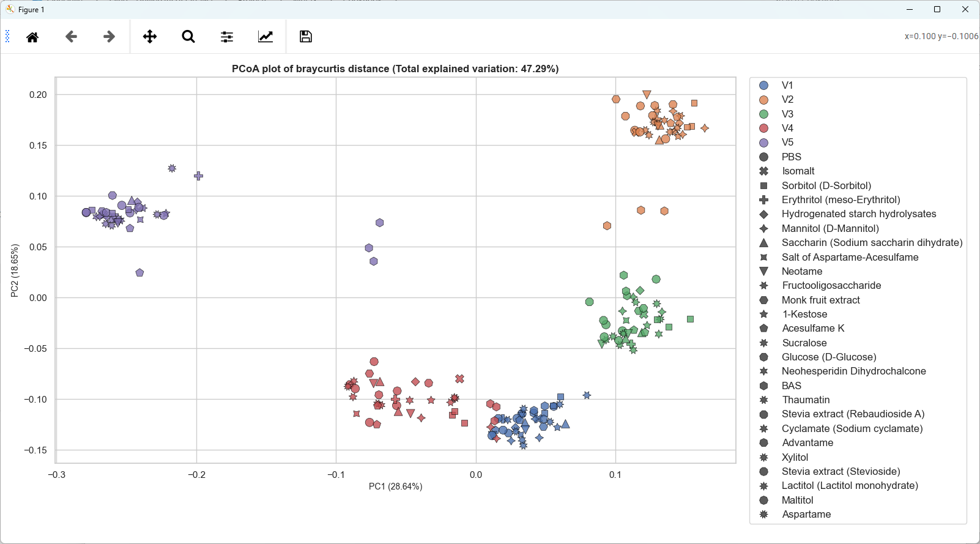Go forward to next view arrow
The height and width of the screenshot is (544, 980).
(x=109, y=37)
